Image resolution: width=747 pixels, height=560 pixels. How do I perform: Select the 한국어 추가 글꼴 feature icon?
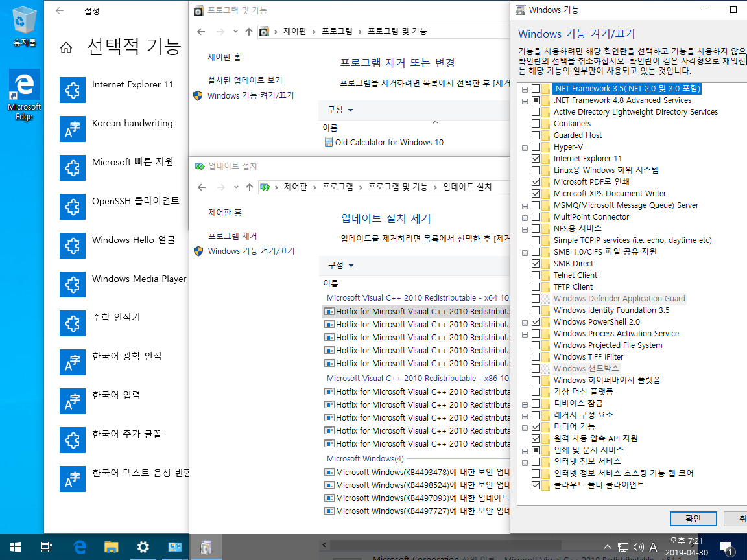click(73, 440)
